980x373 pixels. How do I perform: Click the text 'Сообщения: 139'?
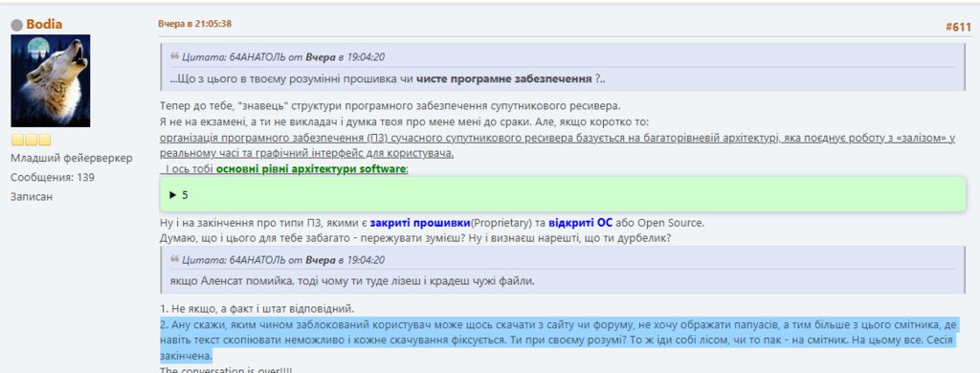coord(53,178)
